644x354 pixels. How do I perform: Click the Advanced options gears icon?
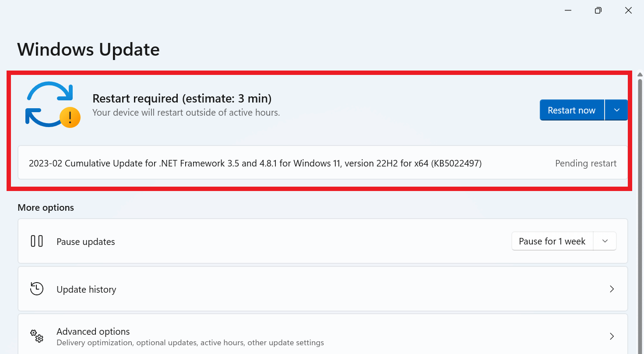37,336
